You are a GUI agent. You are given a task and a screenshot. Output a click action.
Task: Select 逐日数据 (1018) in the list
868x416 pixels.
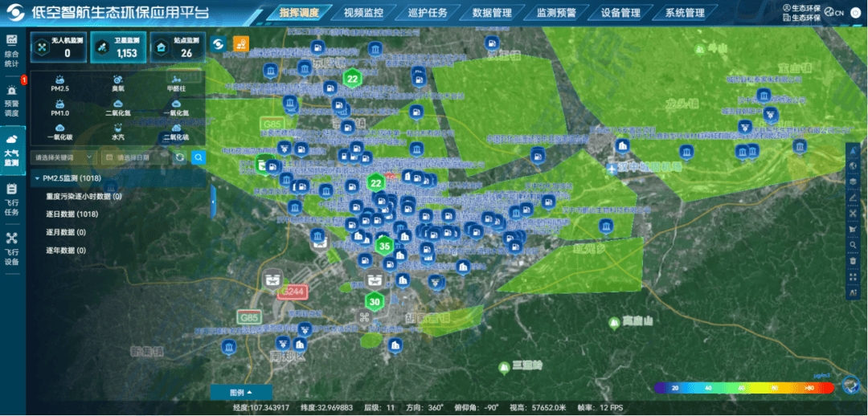(x=72, y=214)
